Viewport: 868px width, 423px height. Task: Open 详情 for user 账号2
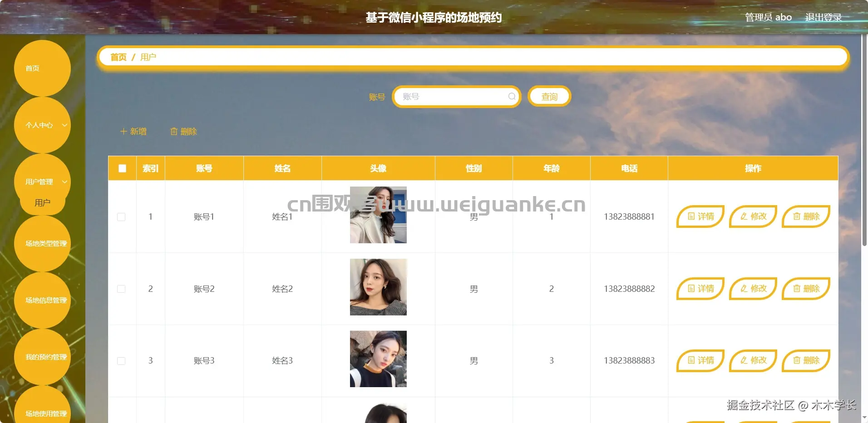(x=700, y=289)
